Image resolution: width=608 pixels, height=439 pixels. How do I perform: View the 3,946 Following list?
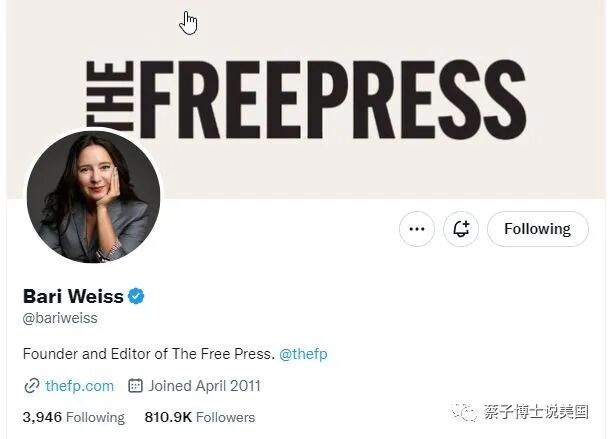pyautogui.click(x=74, y=417)
